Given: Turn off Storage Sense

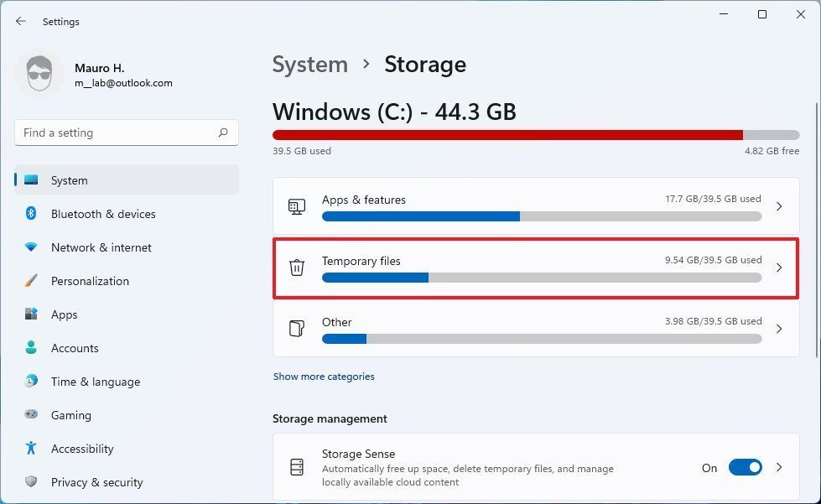Looking at the screenshot, I should tap(746, 467).
